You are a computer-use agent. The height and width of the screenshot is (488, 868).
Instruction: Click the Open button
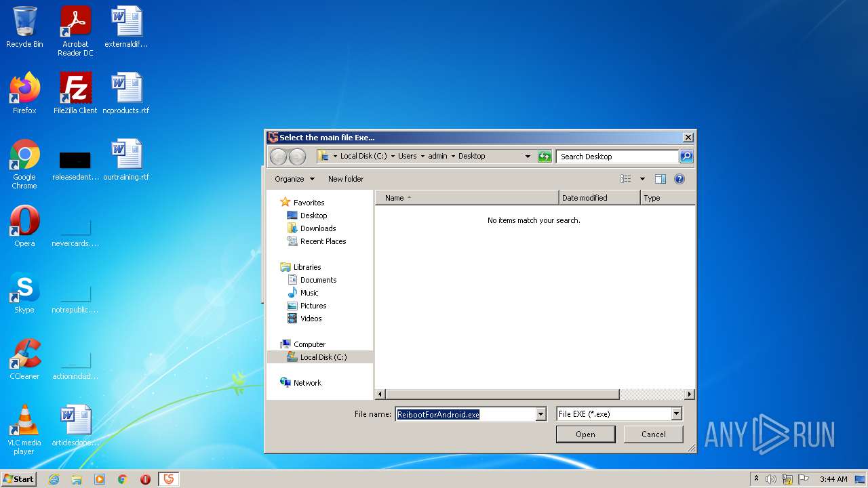click(585, 434)
